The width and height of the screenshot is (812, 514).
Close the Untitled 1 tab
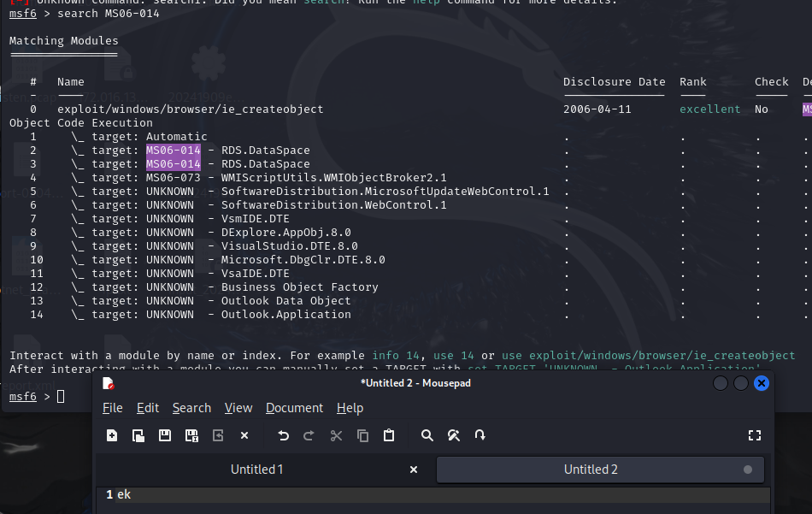click(x=413, y=470)
